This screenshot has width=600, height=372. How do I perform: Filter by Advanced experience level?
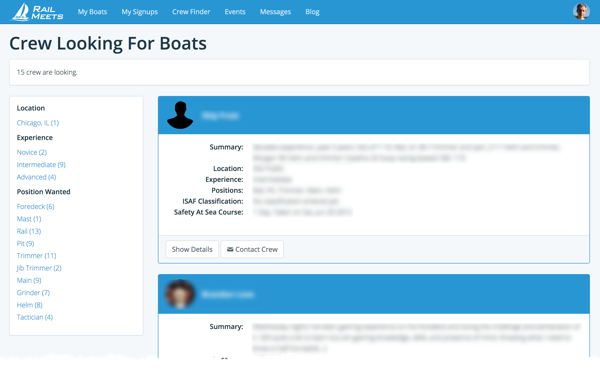point(36,177)
